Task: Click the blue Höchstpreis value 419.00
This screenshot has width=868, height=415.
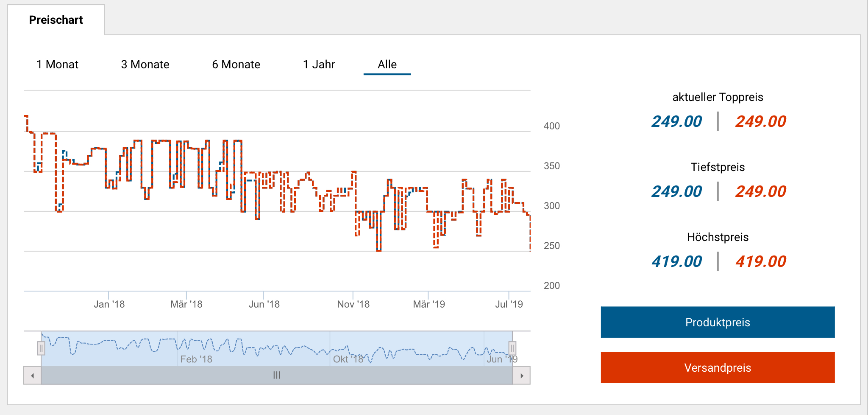Action: pos(676,261)
